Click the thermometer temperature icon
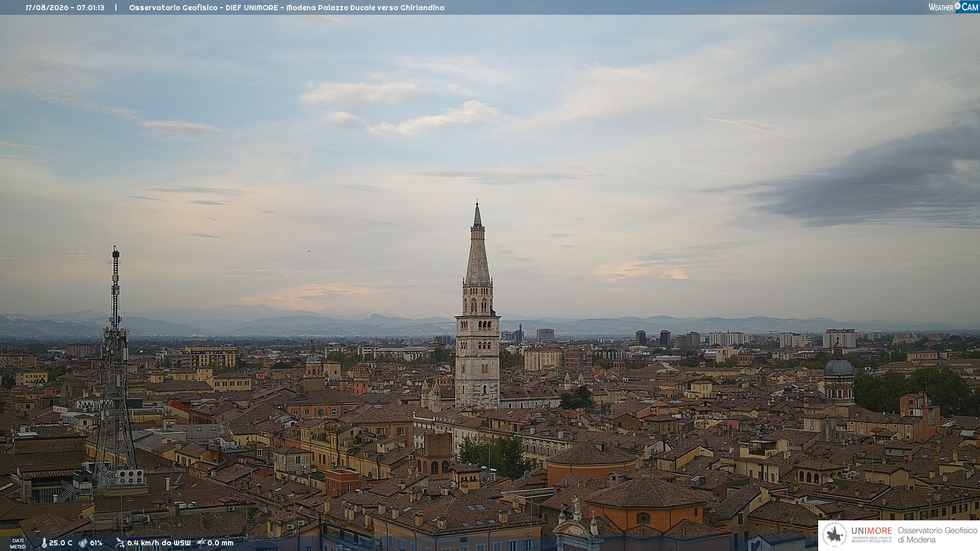The height and width of the screenshot is (551, 980). (x=44, y=543)
